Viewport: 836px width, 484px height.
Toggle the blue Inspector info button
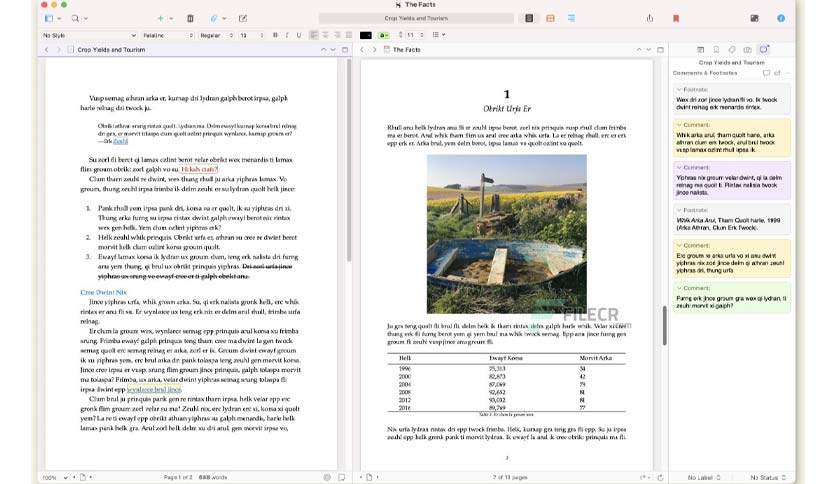(781, 18)
